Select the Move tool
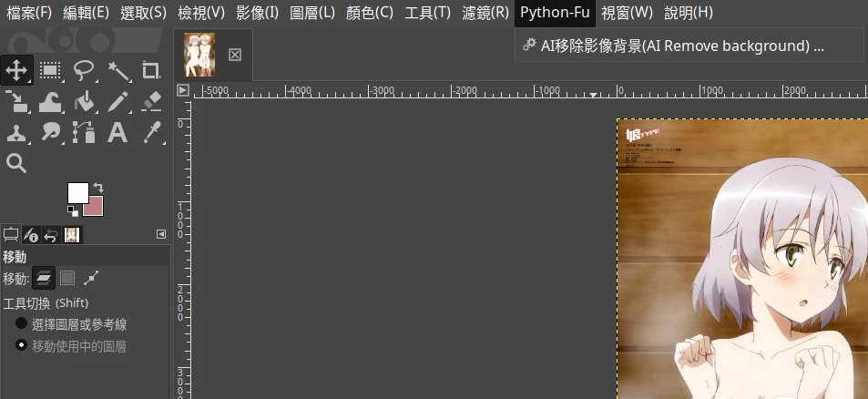Screen dimensions: 868x399 tap(16, 70)
